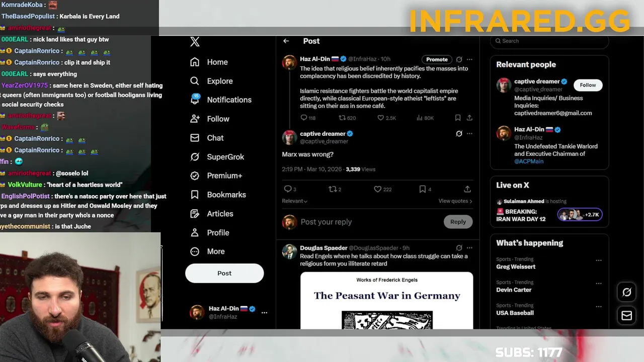The image size is (644, 362).
Task: Click the +2.7K listeners badge
Action: (580, 215)
